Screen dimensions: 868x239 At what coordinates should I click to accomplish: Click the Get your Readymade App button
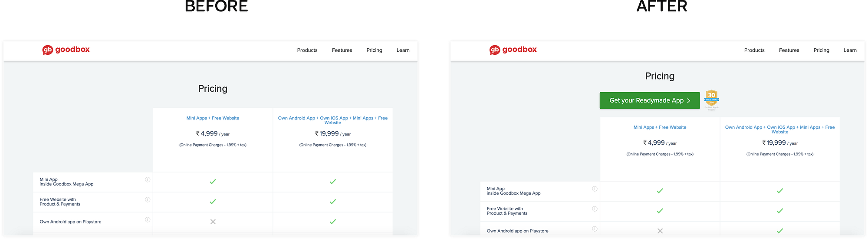coord(650,100)
